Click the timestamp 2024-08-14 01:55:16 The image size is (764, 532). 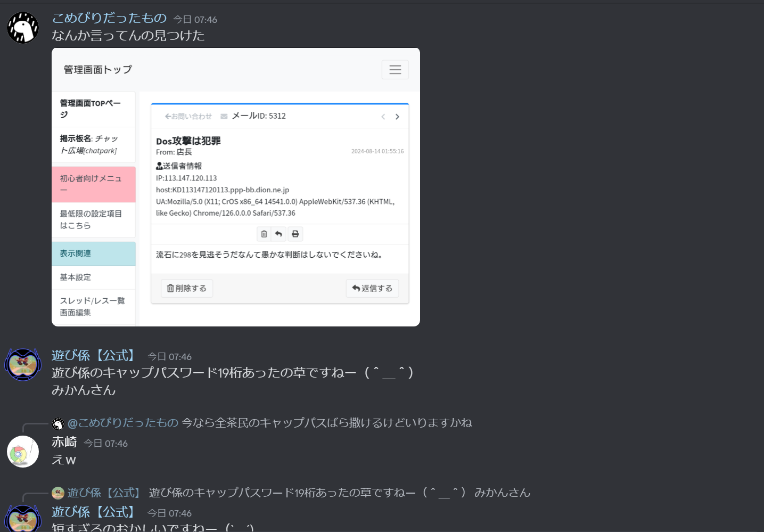(377, 151)
